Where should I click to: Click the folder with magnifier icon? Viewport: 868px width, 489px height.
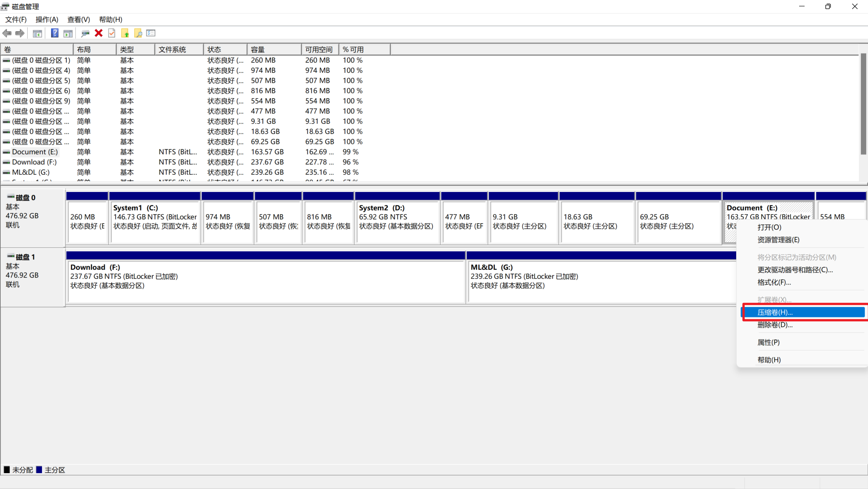[x=138, y=33]
